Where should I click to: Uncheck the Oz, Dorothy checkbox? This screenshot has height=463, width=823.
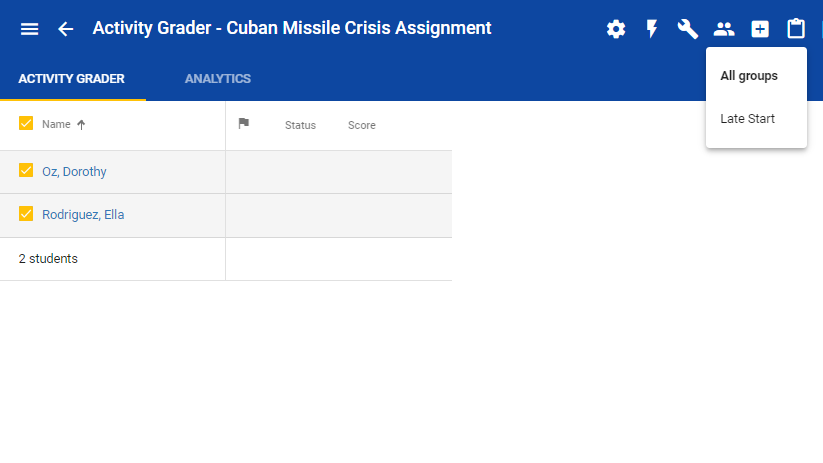pos(26,171)
